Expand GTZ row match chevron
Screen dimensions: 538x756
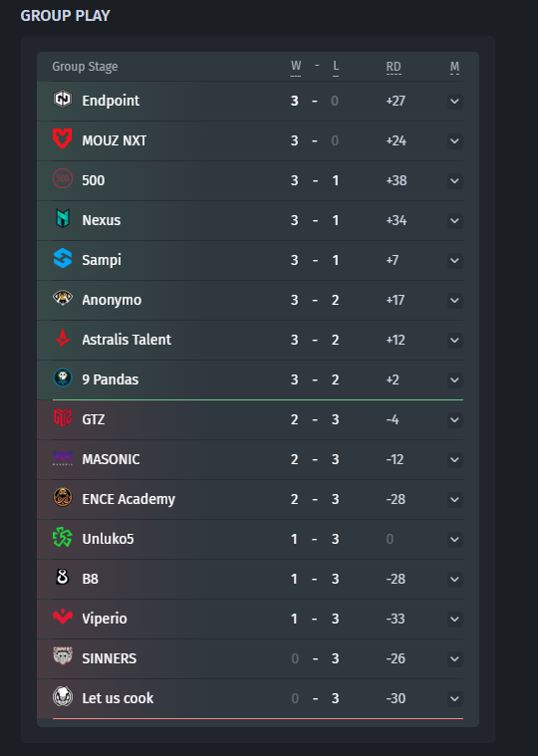click(454, 420)
